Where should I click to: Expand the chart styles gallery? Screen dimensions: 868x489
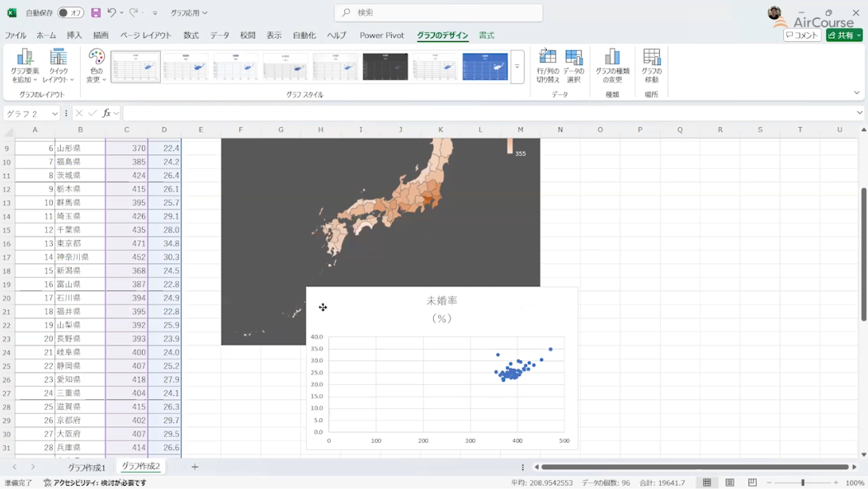(517, 67)
